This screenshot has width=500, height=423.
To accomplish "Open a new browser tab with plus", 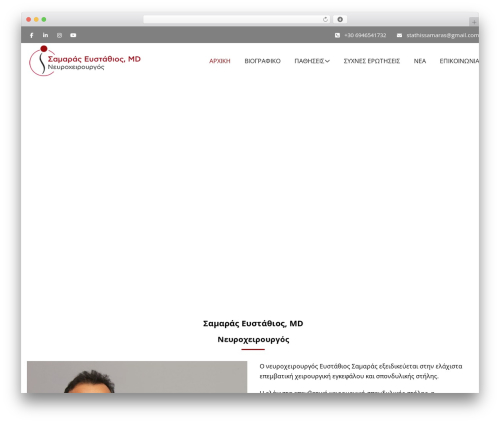I will click(474, 22).
